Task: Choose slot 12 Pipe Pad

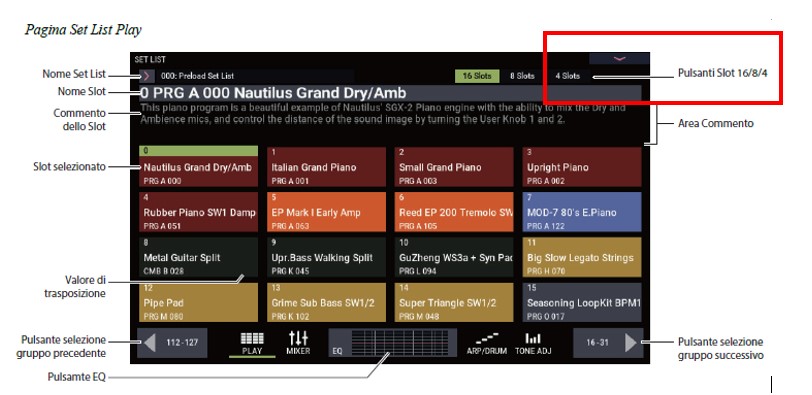Action: click(198, 302)
